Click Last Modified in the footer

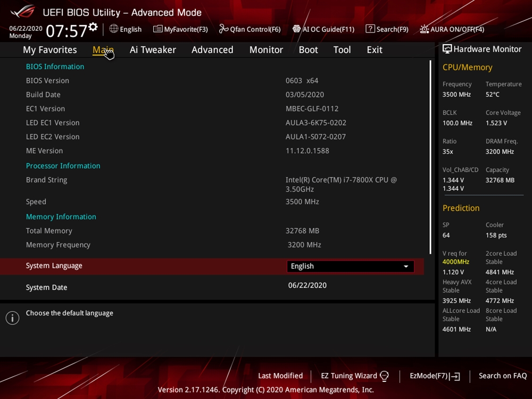click(x=280, y=376)
